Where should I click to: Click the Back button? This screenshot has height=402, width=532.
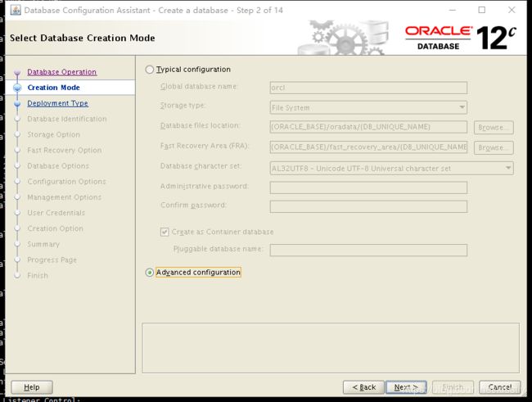(363, 387)
